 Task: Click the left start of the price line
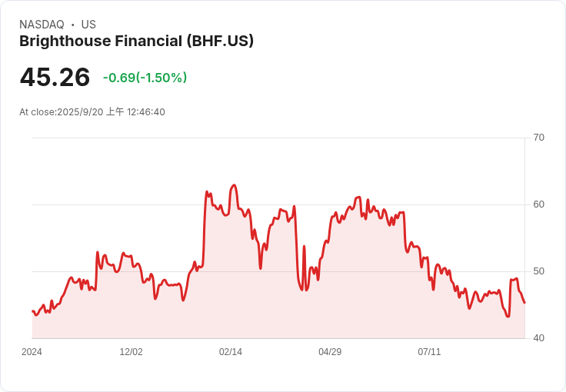[32, 311]
